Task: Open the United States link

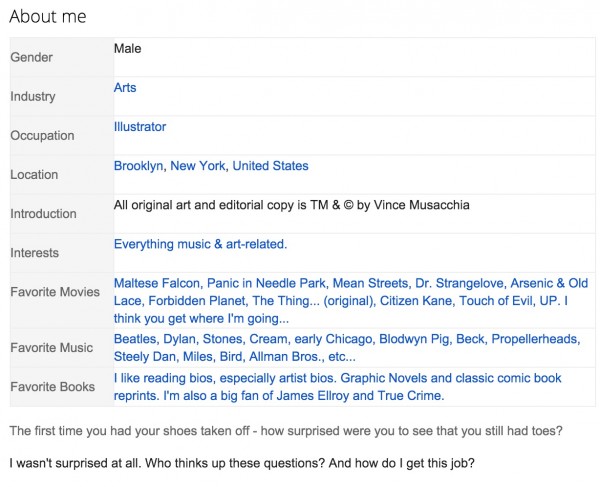Action: pos(270,166)
